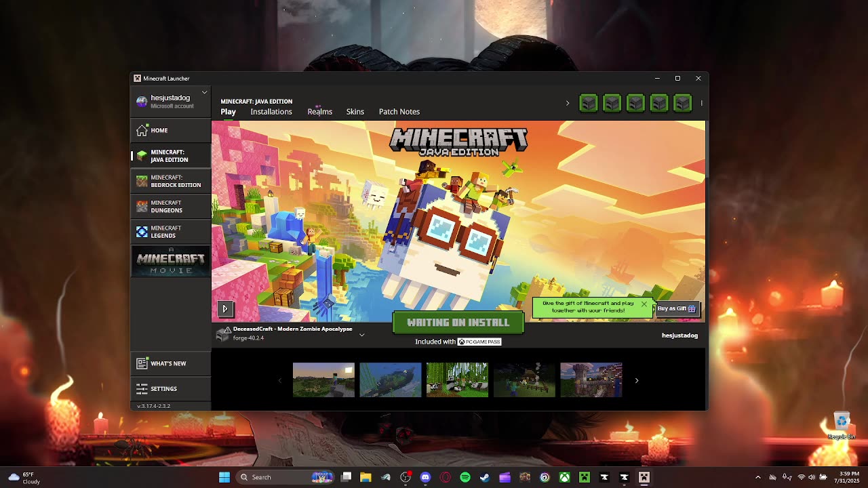868x488 pixels.
Task: Open the volume tray icon
Action: (812, 477)
